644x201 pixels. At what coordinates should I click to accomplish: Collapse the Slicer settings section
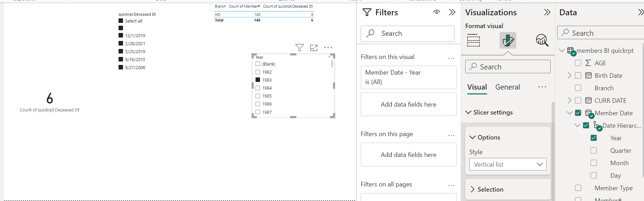pos(468,112)
